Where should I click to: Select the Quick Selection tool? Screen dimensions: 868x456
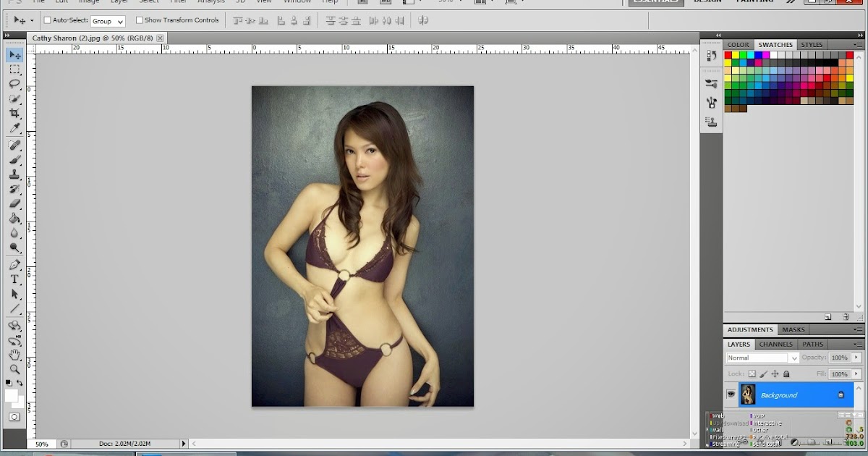pyautogui.click(x=14, y=98)
